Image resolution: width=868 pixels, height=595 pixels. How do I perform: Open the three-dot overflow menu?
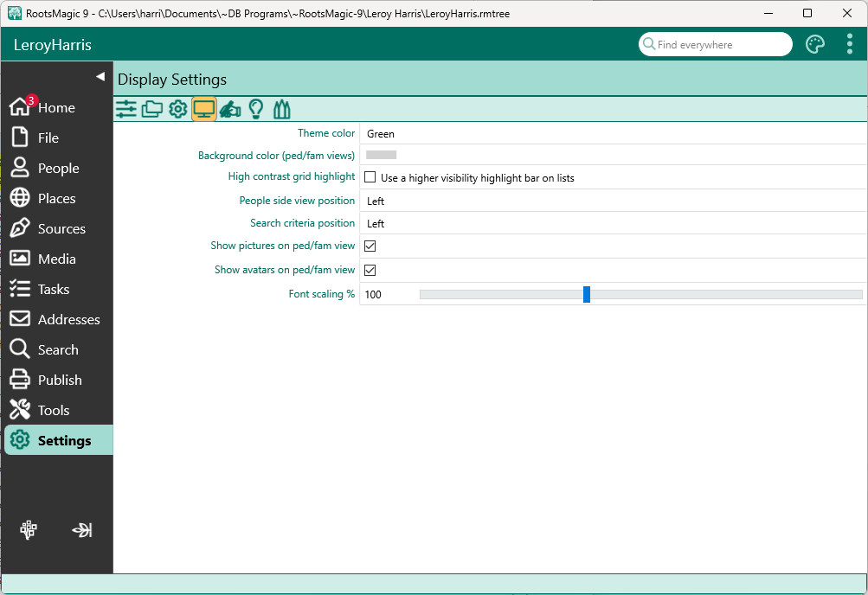click(x=850, y=45)
